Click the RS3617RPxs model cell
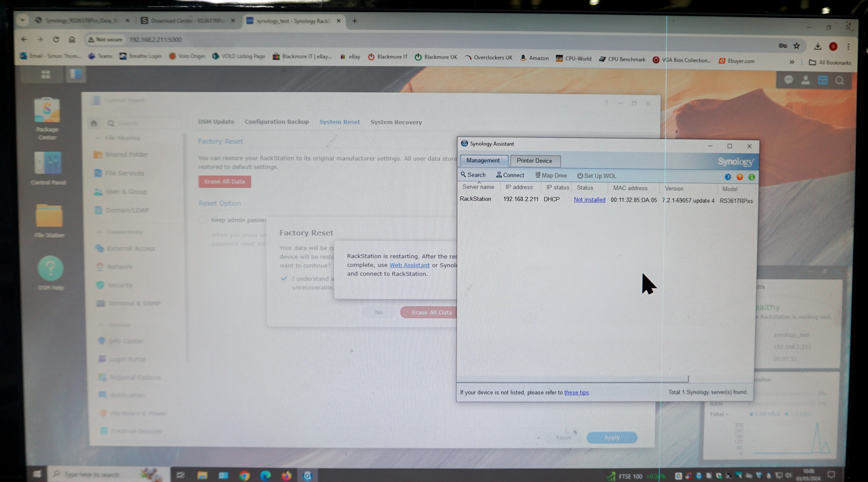 (736, 201)
